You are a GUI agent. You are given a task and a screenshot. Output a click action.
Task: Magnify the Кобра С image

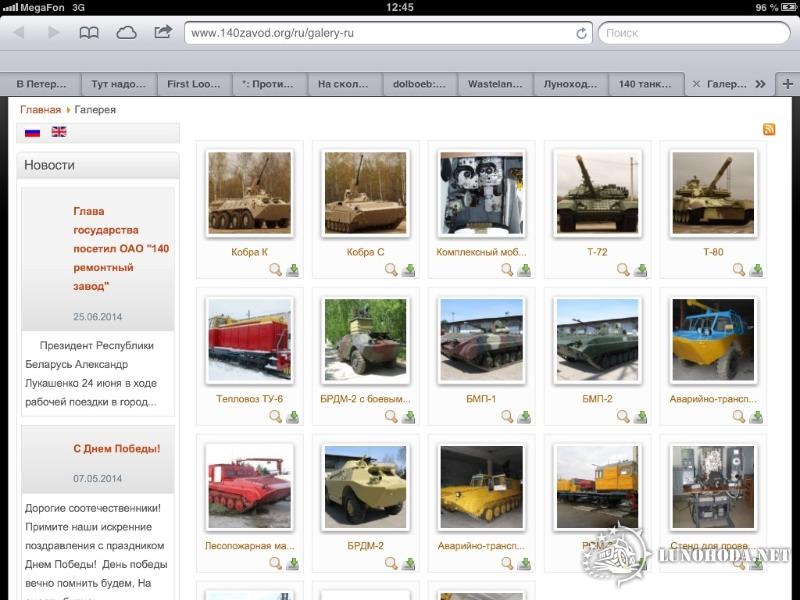[391, 269]
